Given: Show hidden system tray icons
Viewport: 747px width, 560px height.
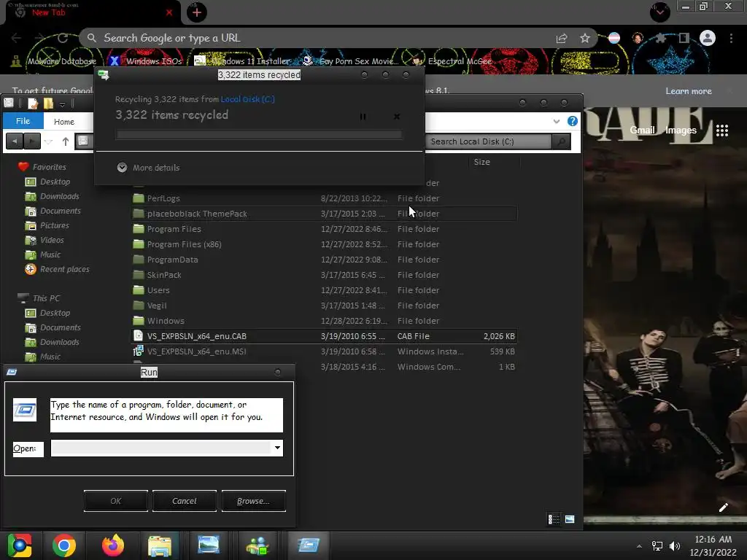Looking at the screenshot, I should coord(639,546).
